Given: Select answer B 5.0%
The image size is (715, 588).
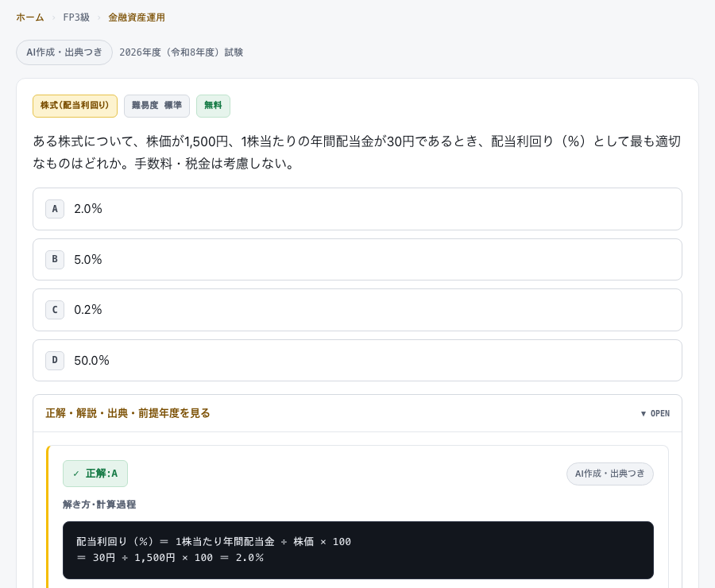Looking at the screenshot, I should coord(357,260).
